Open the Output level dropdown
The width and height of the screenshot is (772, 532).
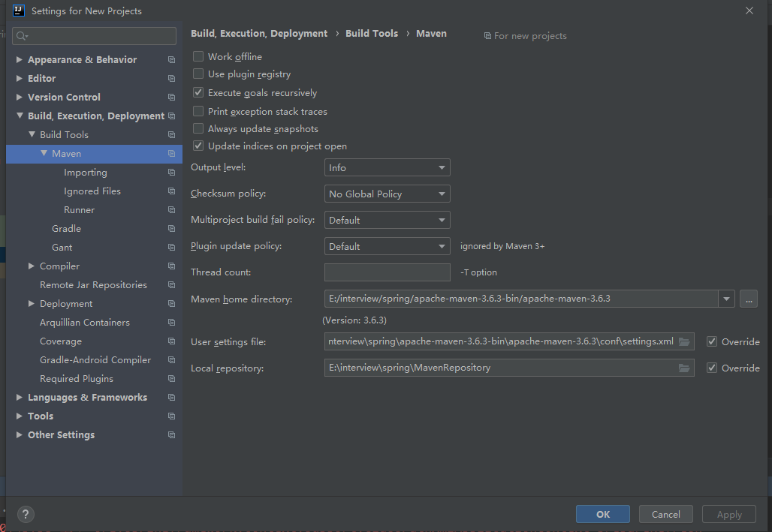pyautogui.click(x=387, y=167)
